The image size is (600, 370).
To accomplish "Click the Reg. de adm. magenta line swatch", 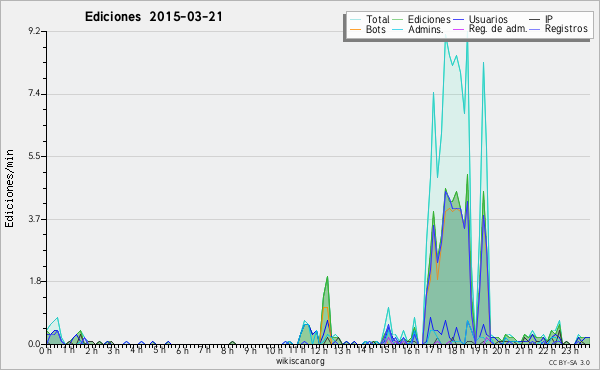I will click(459, 29).
